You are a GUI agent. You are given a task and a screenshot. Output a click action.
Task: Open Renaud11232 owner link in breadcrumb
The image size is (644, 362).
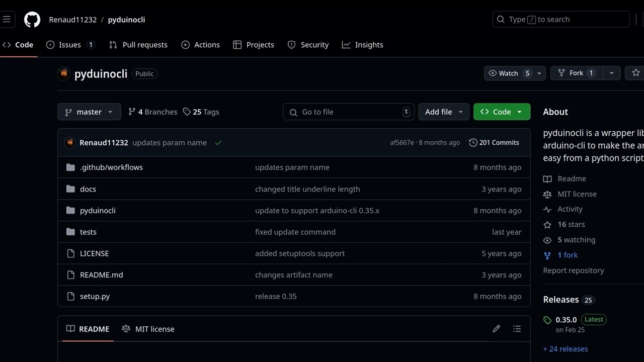click(73, 20)
